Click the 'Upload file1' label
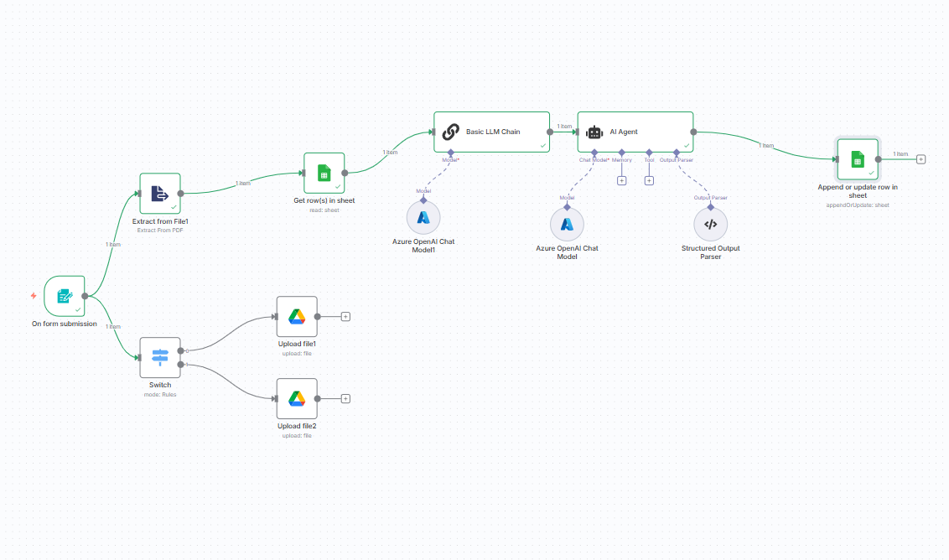This screenshot has height=560, width=949. 297,344
